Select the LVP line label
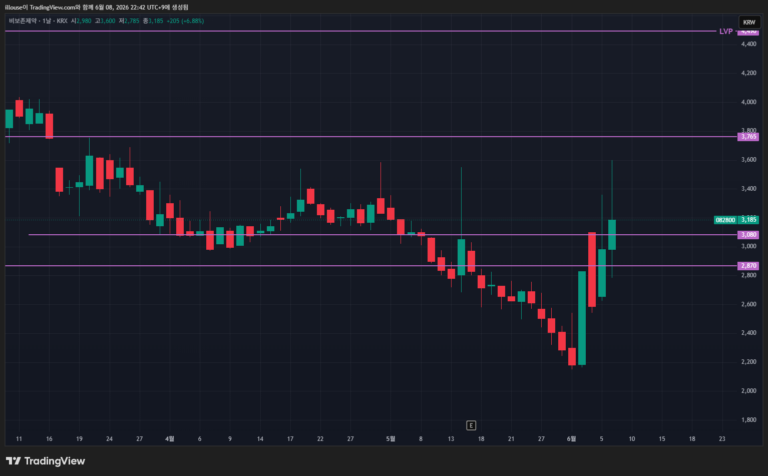The width and height of the screenshot is (768, 476). tap(725, 31)
